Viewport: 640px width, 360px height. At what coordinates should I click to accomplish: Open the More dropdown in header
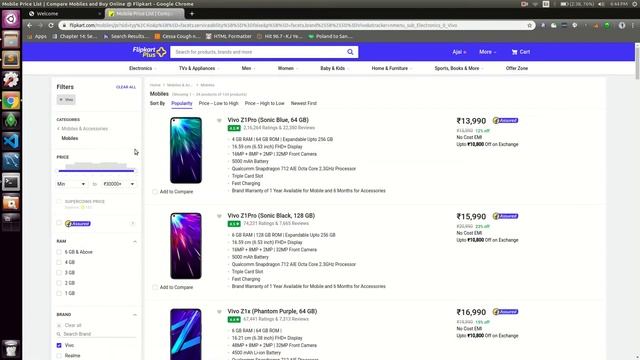click(487, 52)
